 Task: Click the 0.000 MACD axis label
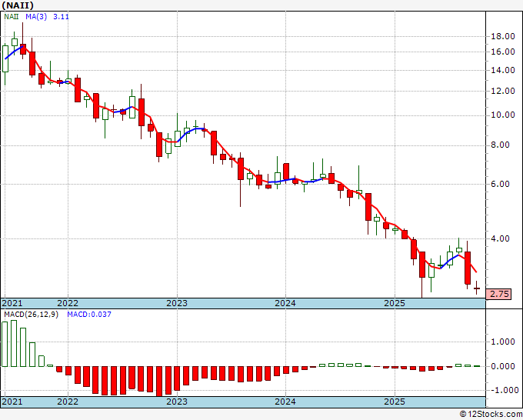503,367
